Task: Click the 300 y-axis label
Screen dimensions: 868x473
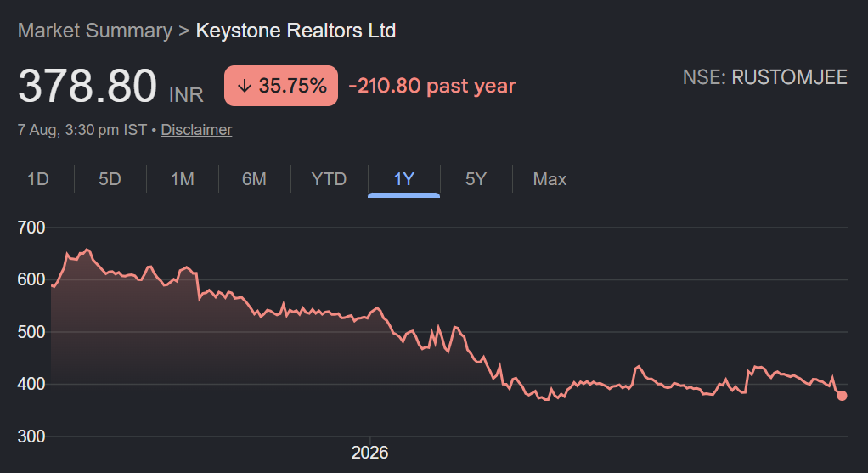Action: pos(31,436)
